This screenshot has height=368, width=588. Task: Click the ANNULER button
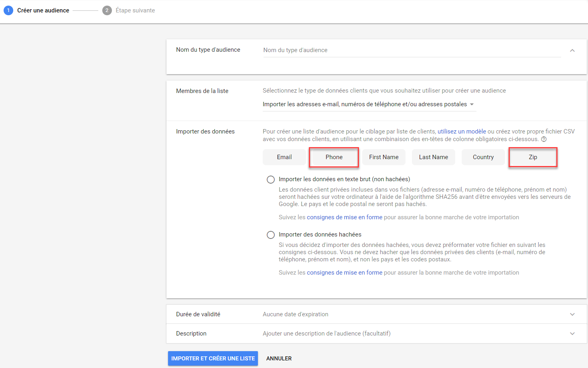point(279,358)
